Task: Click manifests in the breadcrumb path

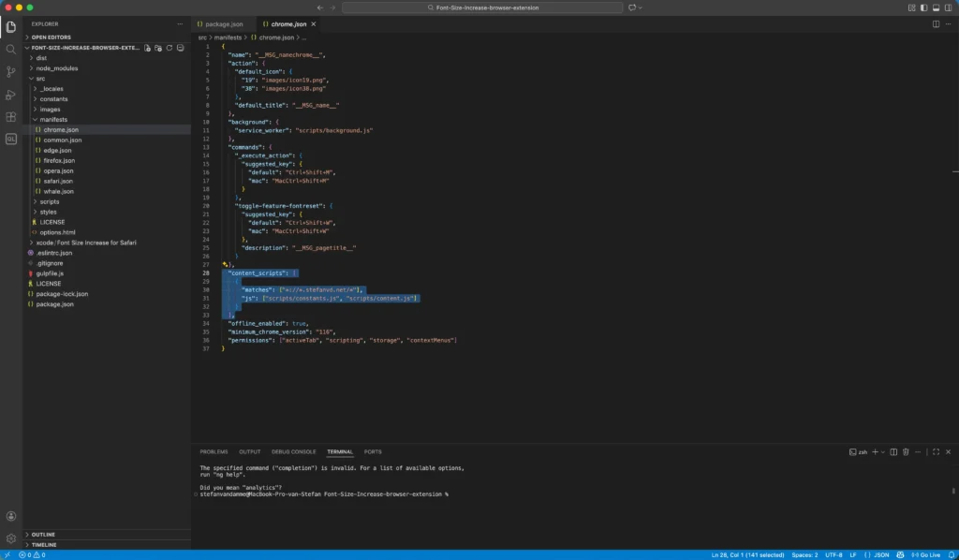Action: pyautogui.click(x=228, y=37)
